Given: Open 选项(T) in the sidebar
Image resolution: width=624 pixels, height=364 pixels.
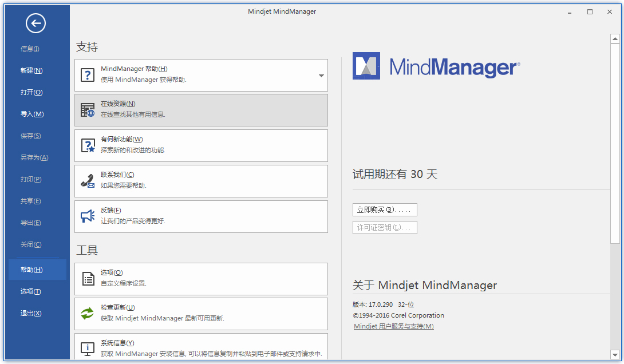Looking at the screenshot, I should click(31, 291).
